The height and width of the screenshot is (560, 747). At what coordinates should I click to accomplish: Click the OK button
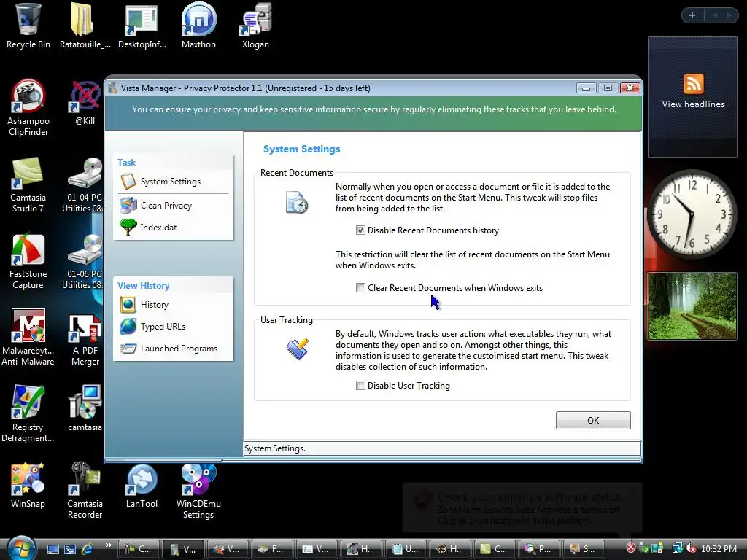tap(593, 421)
